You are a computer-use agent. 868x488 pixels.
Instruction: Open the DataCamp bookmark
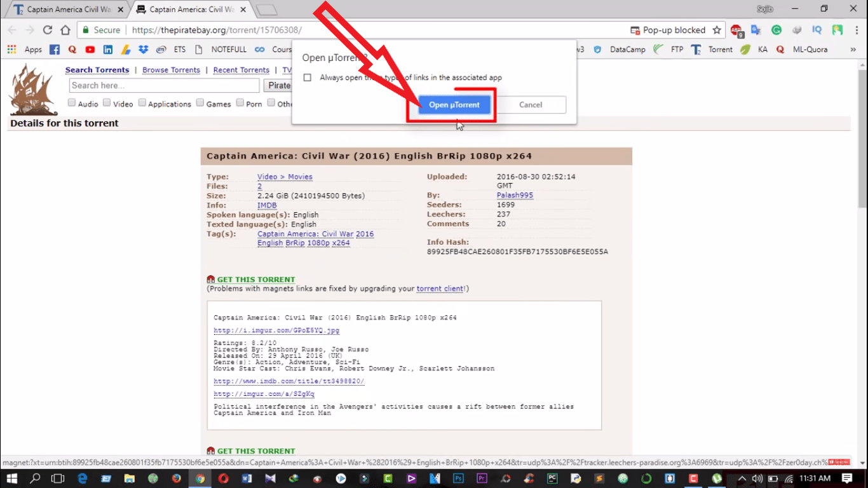(620, 49)
